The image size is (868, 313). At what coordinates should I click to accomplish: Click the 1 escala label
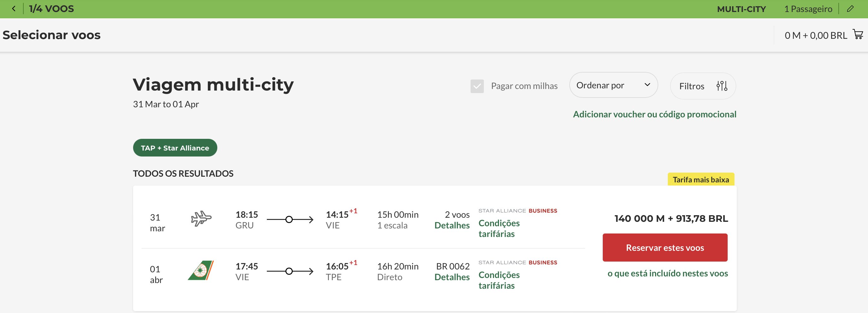pos(392,225)
